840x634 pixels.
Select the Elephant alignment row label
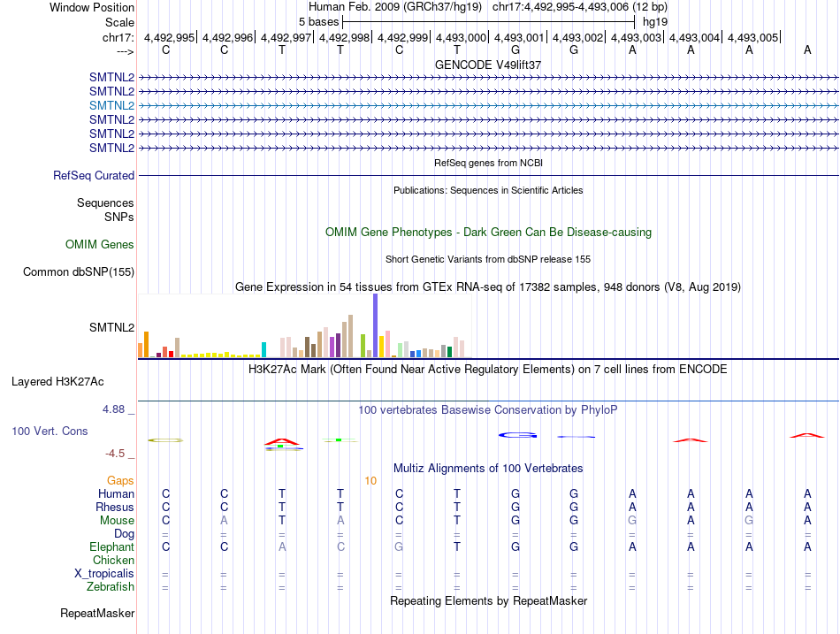pyautogui.click(x=112, y=546)
